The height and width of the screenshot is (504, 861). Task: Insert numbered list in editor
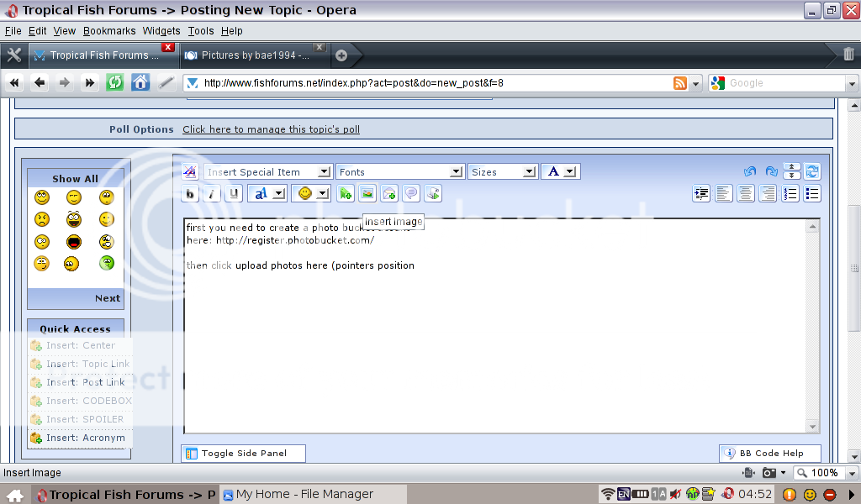click(790, 193)
